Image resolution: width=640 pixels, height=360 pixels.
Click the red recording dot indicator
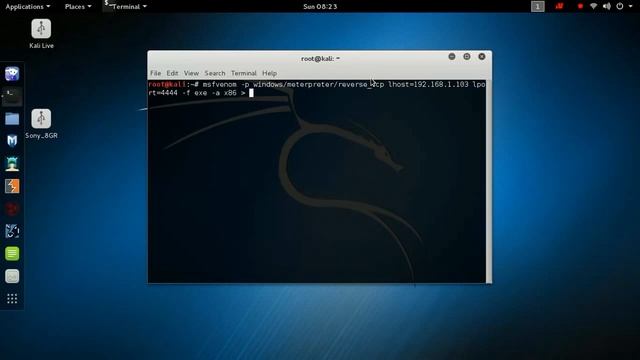[x=580, y=6]
